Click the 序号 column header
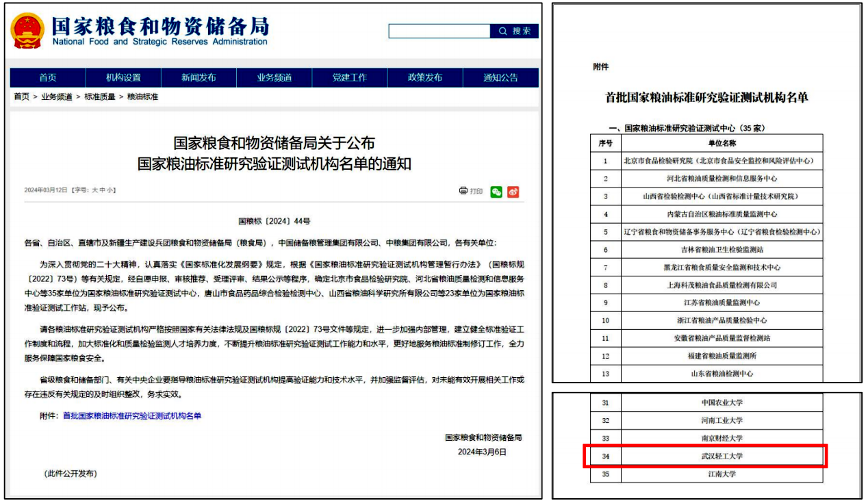 tap(605, 143)
